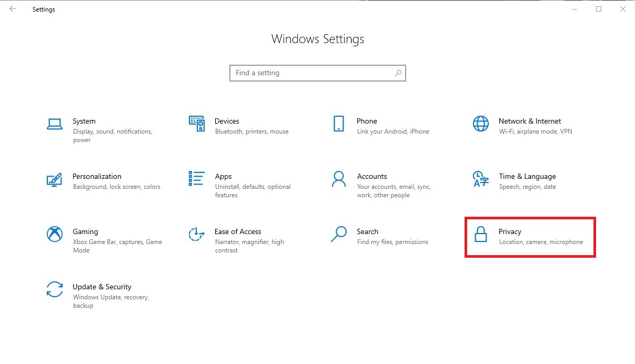Viewport: 635px width, 364px height.
Task: Click the Phone icon to link a device
Action: pyautogui.click(x=338, y=124)
